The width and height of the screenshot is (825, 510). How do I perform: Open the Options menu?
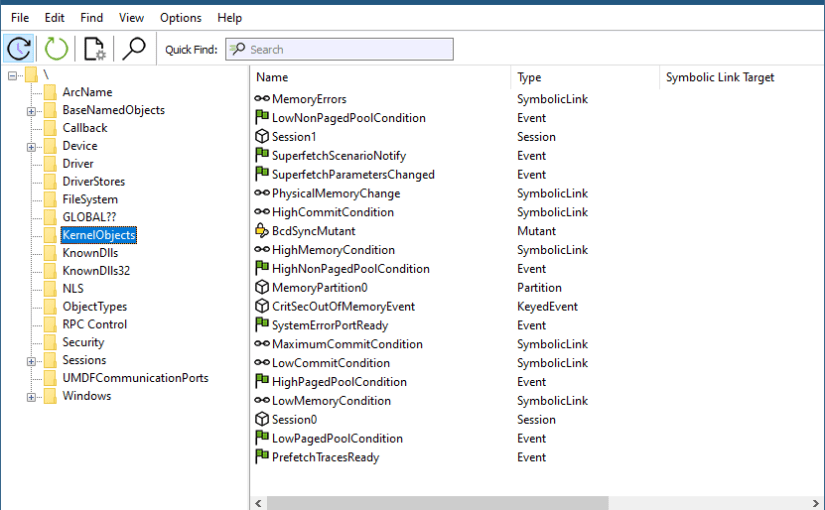coord(180,18)
